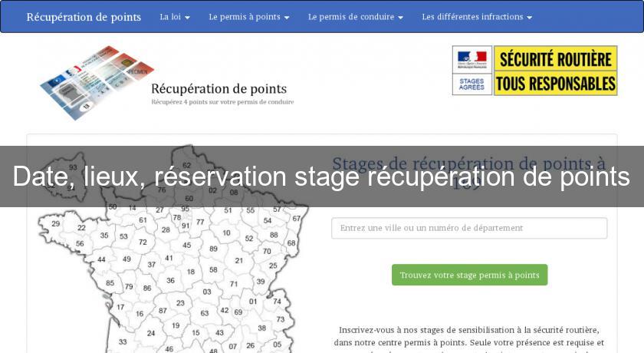Select department 38 on the map
This screenshot has width=644, height=353.
pos(262,328)
